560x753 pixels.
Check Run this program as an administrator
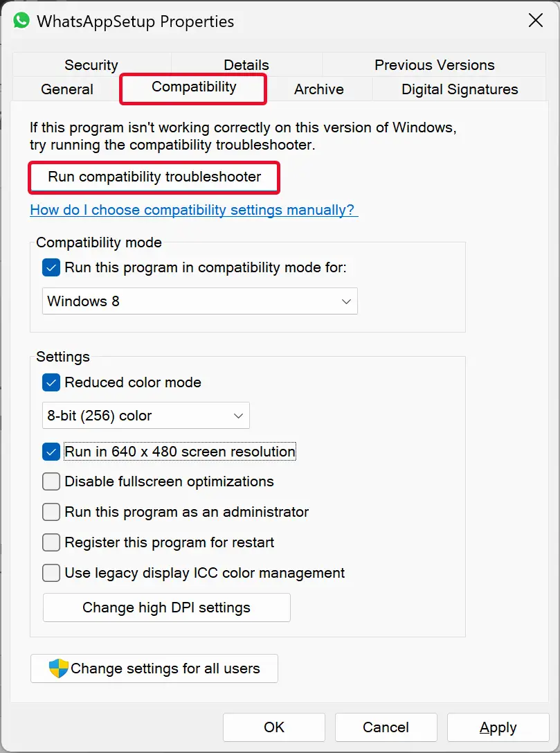(51, 512)
